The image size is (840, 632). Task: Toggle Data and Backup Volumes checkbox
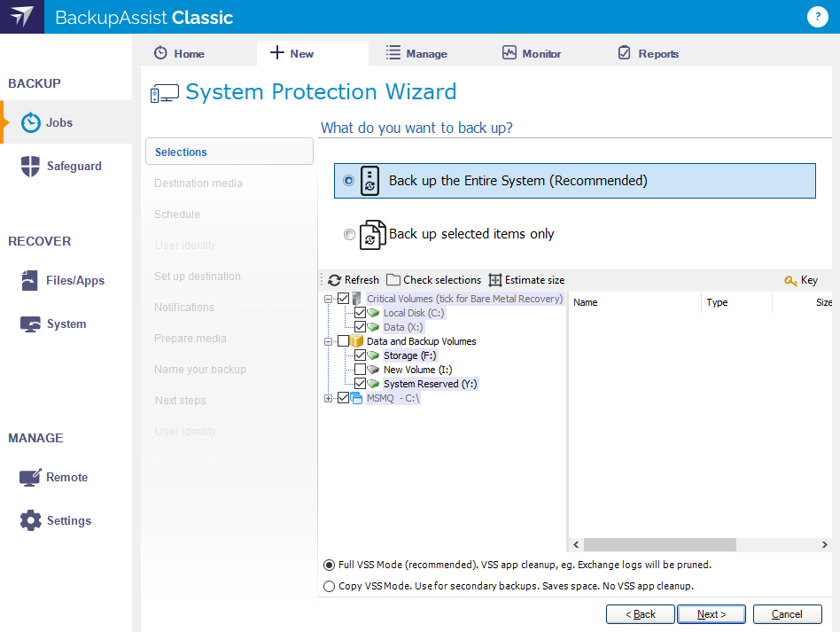click(344, 341)
